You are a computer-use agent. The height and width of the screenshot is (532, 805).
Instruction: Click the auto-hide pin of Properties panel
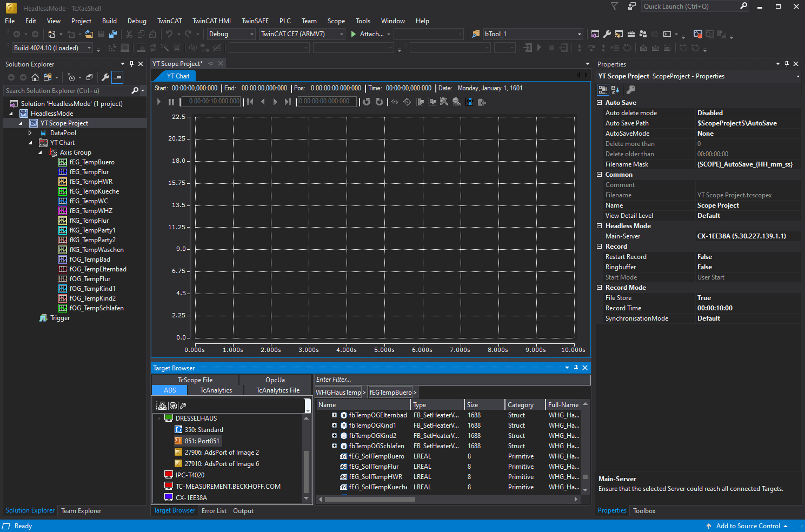787,64
